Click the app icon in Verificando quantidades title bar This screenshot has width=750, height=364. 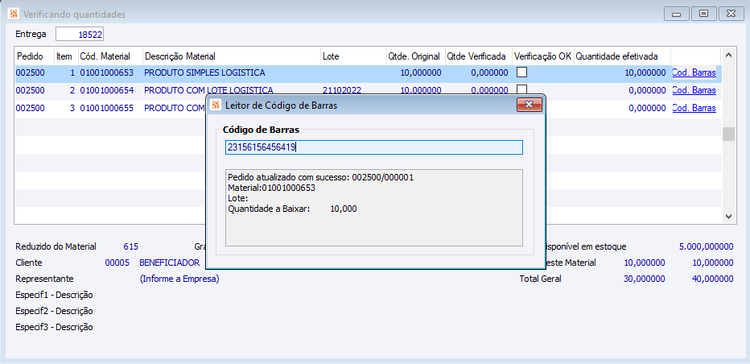[x=14, y=14]
